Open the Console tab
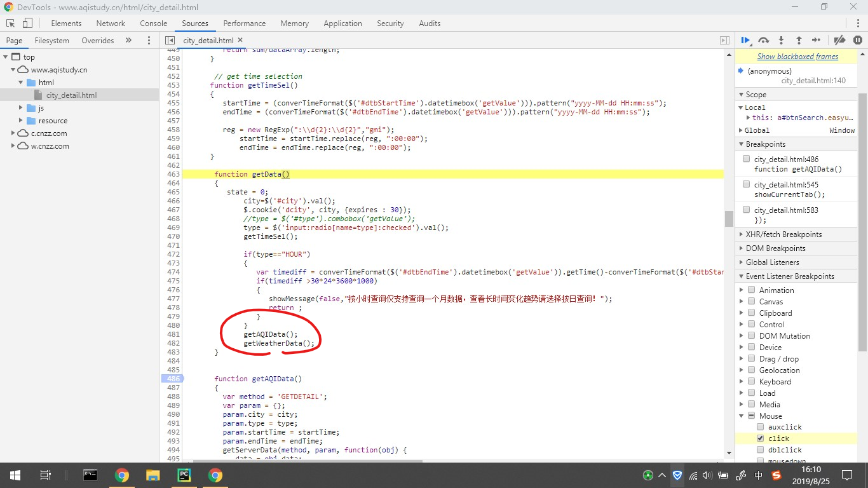 (x=154, y=24)
